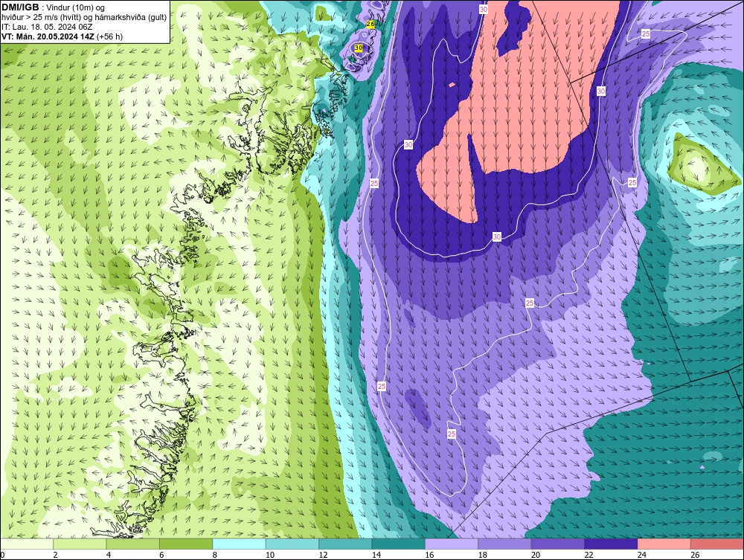Click the legend tick label "10"
This screenshot has height=560, width=744.
pos(270,555)
